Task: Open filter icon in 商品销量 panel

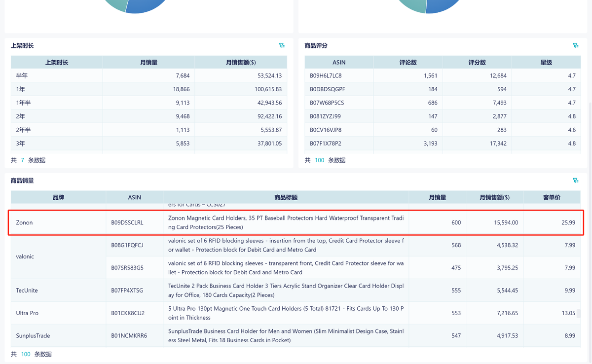Action: click(575, 181)
